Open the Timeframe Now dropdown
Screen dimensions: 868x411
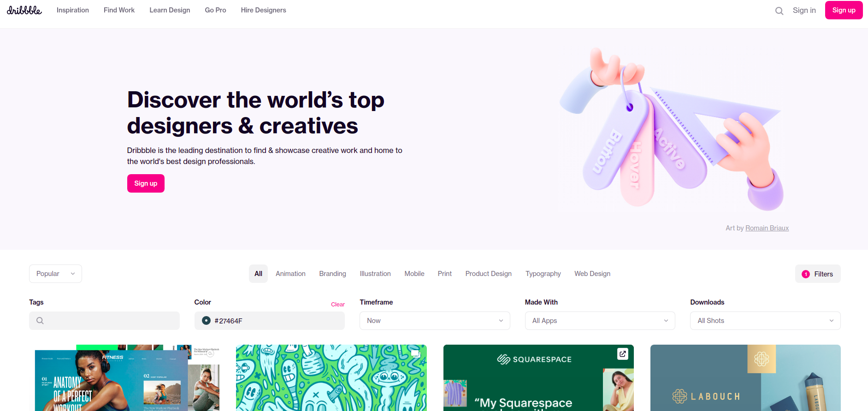[x=435, y=321]
